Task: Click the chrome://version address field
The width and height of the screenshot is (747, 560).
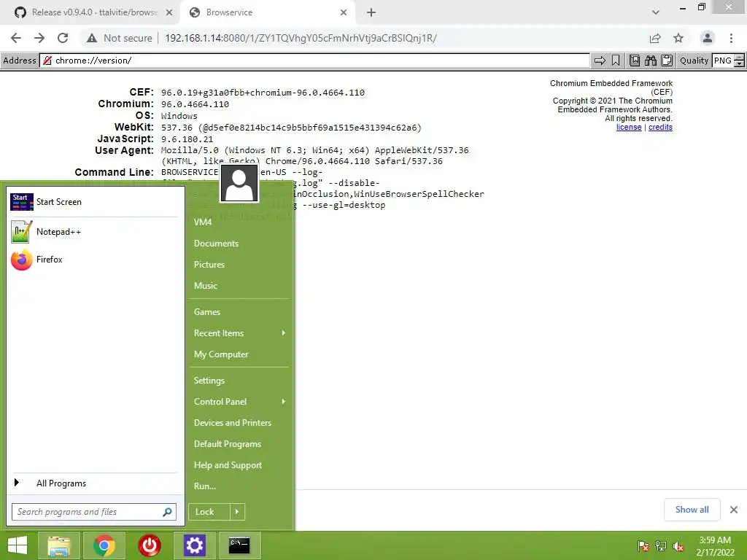Action: pyautogui.click(x=315, y=61)
